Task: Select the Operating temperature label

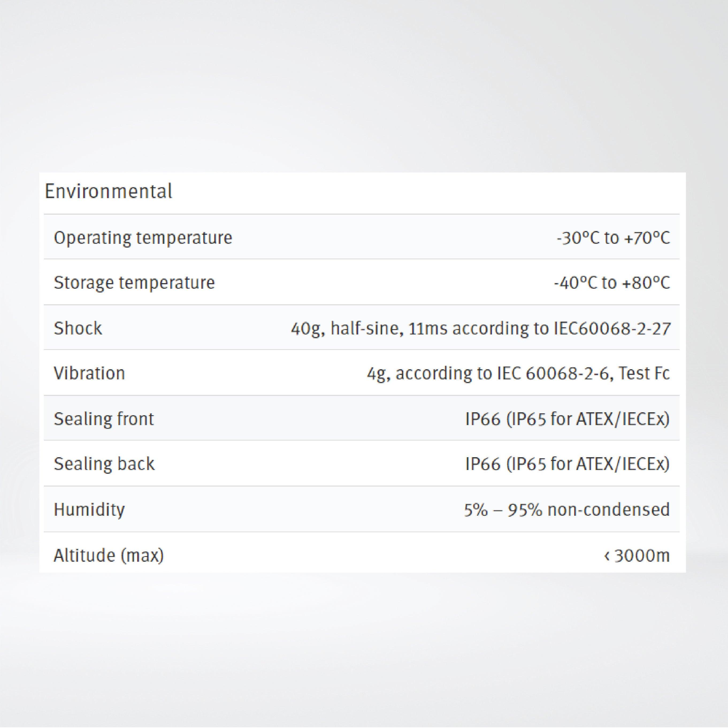Action: point(143,238)
